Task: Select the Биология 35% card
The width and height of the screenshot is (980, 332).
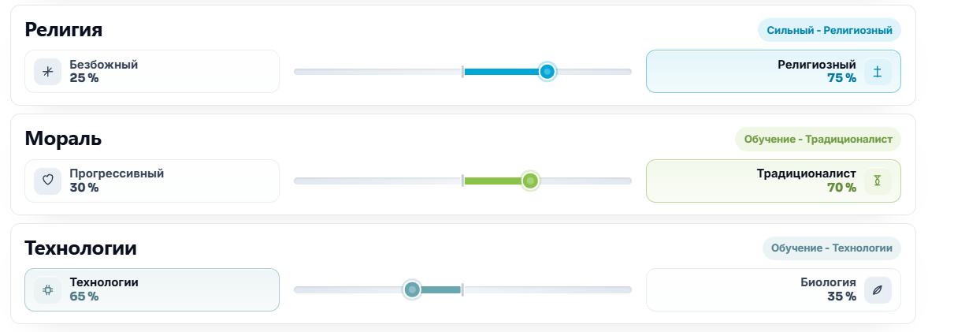Action: 774,290
